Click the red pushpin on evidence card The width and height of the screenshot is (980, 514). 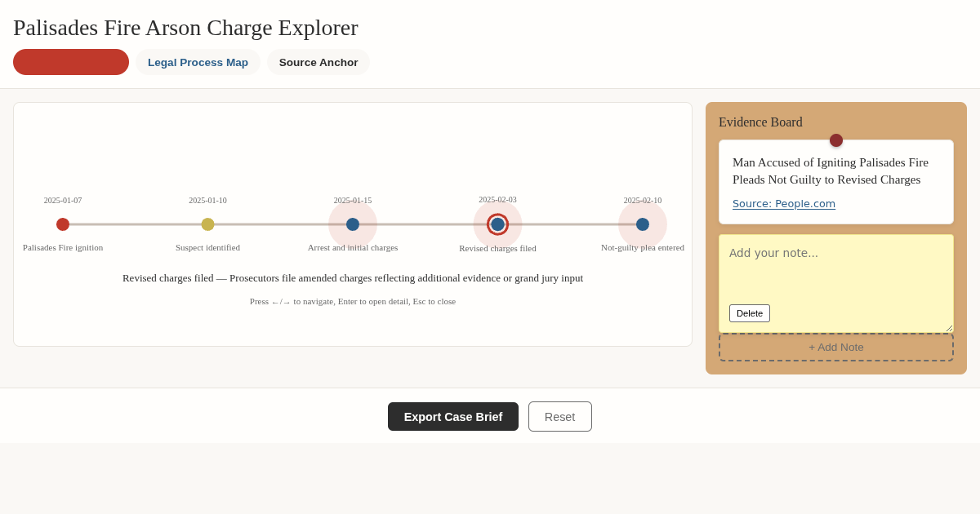(836, 140)
